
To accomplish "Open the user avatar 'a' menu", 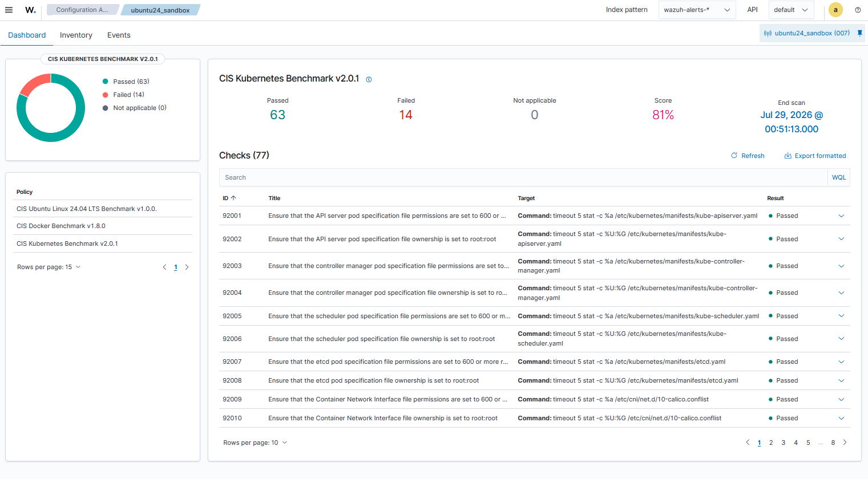I will click(x=835, y=10).
